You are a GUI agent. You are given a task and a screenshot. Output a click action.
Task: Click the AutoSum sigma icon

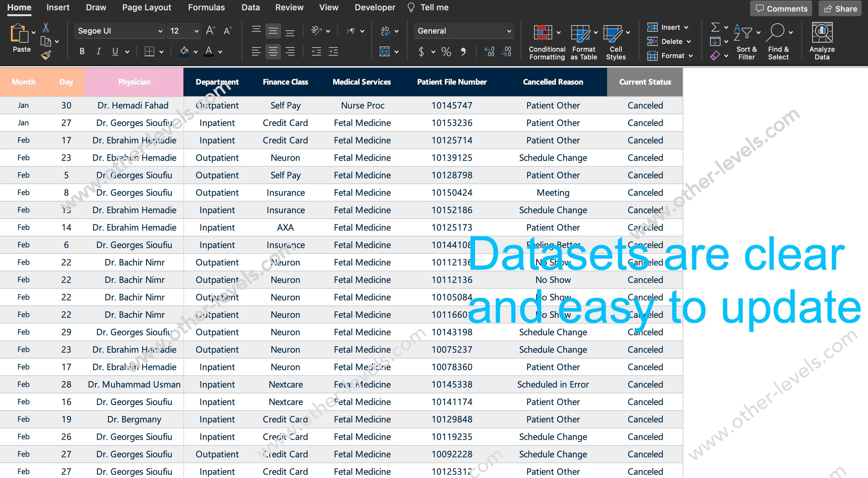click(715, 27)
